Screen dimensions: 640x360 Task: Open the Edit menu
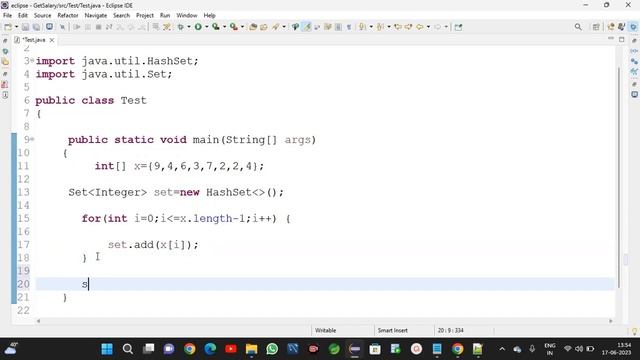(23, 15)
